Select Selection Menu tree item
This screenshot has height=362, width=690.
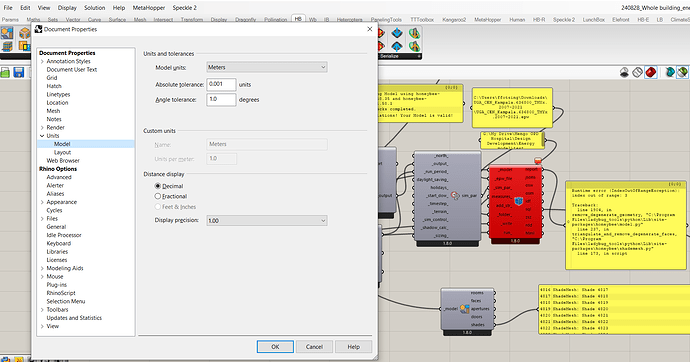coord(66,301)
